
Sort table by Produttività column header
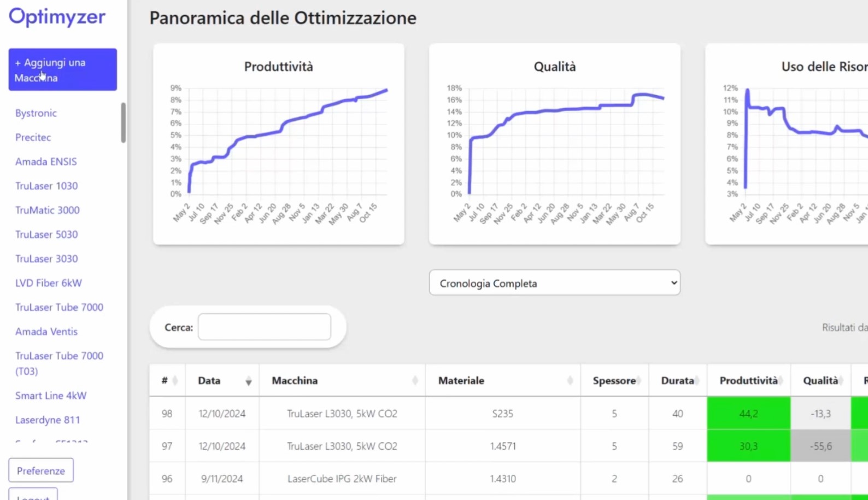point(748,381)
